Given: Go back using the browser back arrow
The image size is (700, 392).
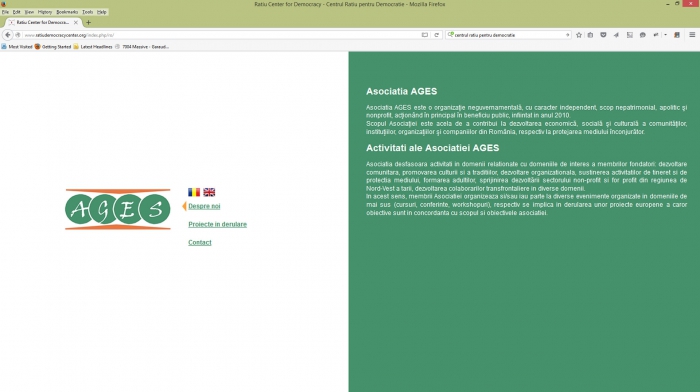Looking at the screenshot, I should 8,35.
